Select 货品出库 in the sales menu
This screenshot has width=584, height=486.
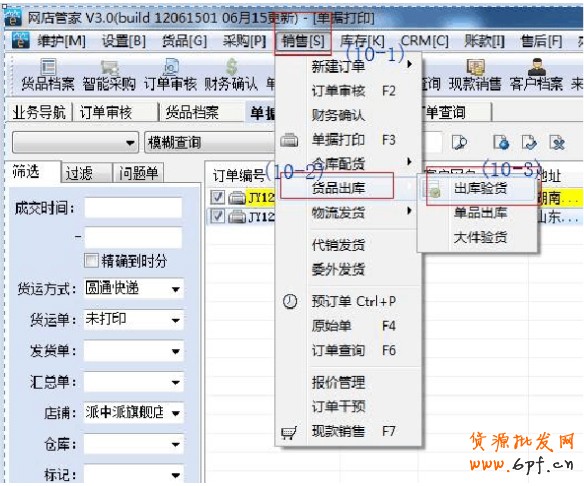[338, 188]
